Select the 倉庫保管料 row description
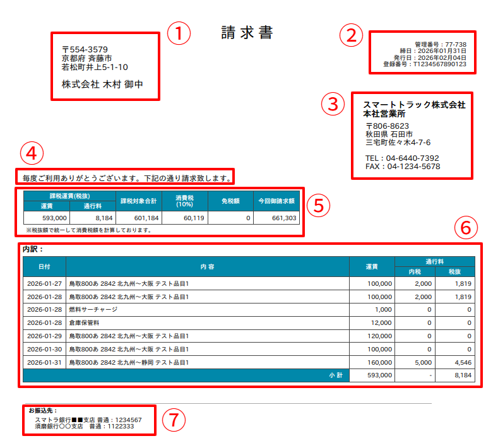 point(85,323)
